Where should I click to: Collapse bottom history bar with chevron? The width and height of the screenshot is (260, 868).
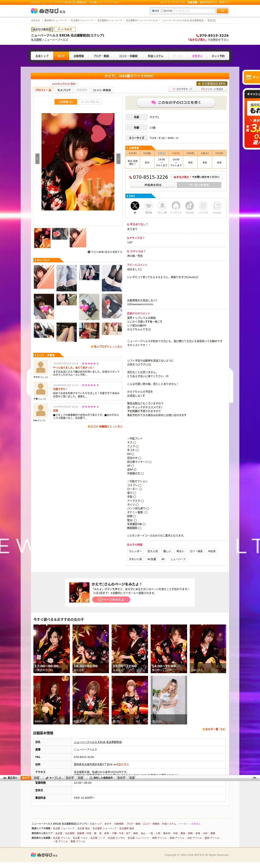255,778
